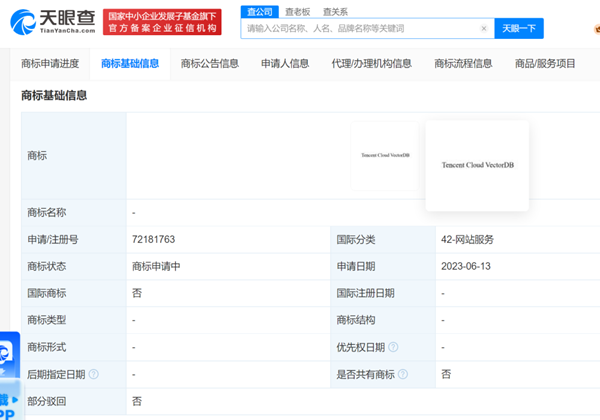
Task: Click help icon beside 国际注册日期
Action: tap(403, 293)
